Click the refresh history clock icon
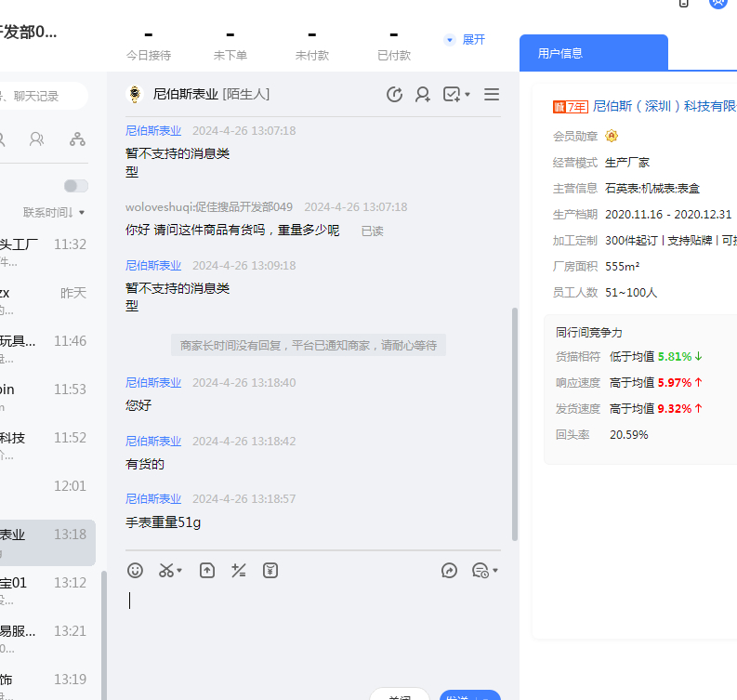737x700 pixels. pyautogui.click(x=394, y=94)
